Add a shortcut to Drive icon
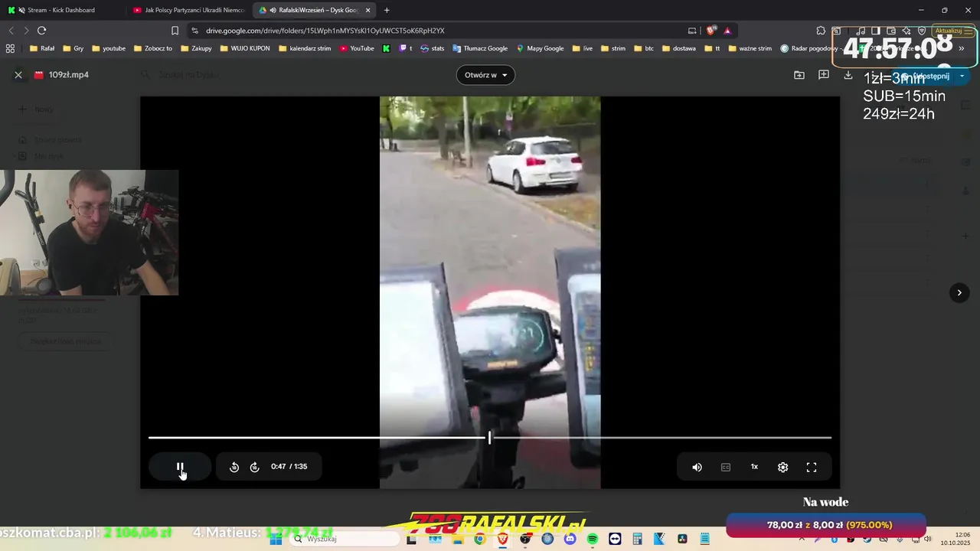Viewport: 980px width, 551px height. (x=799, y=75)
